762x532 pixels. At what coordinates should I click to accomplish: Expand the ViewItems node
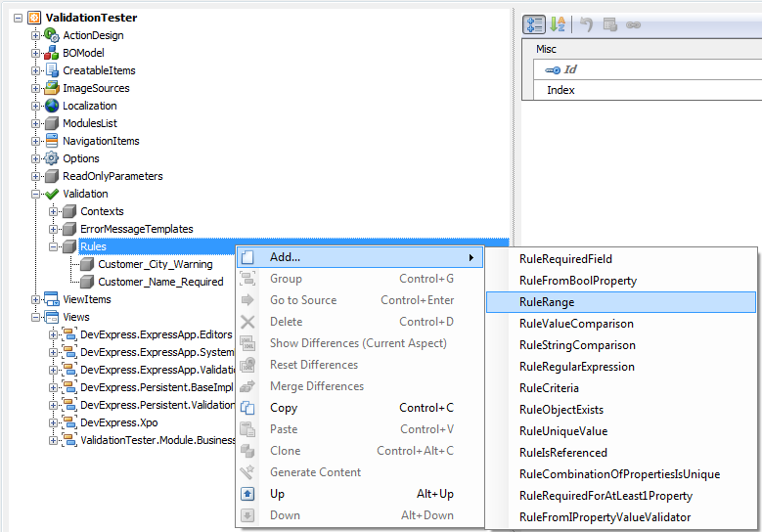35,299
